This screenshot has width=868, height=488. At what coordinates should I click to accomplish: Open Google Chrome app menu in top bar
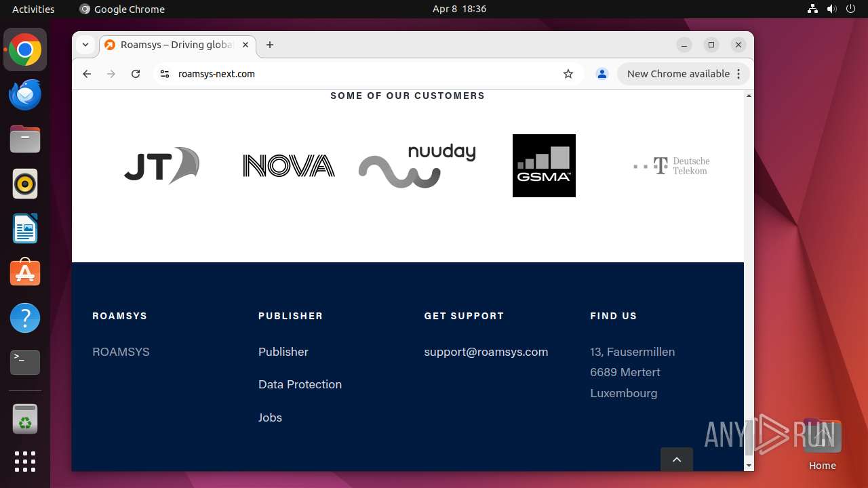pos(122,9)
